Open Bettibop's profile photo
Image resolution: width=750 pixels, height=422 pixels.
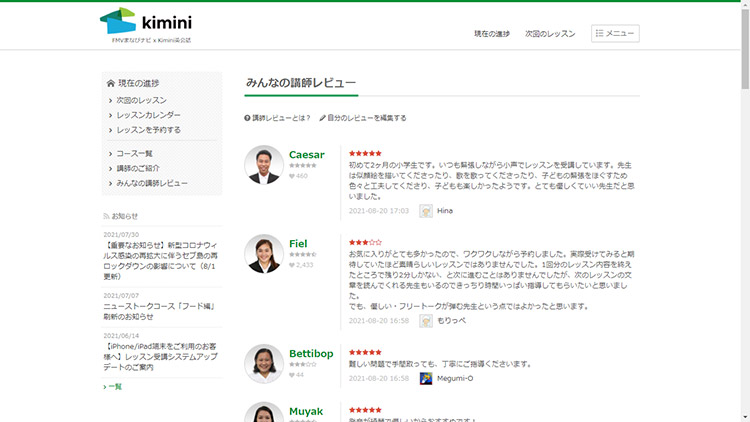264,364
